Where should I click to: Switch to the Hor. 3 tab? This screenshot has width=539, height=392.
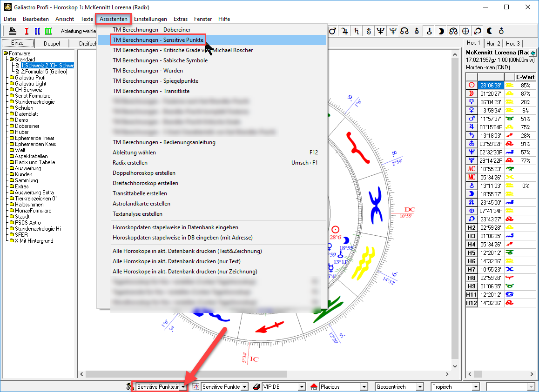click(x=513, y=44)
